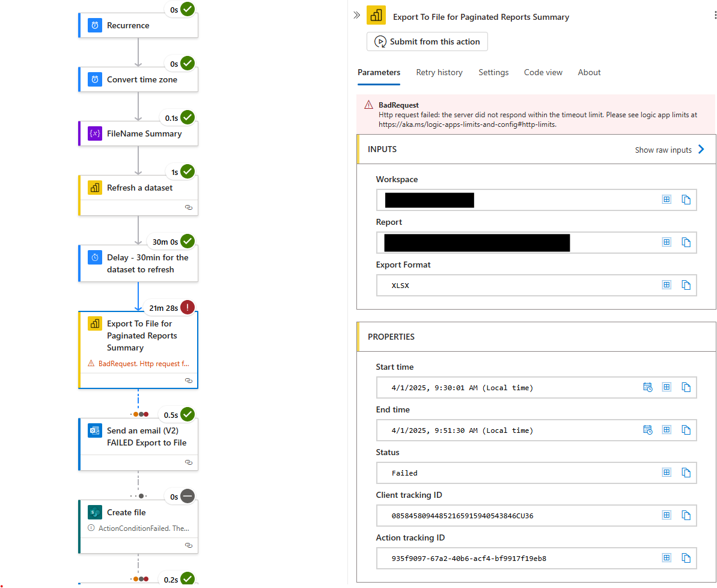Click succeeded checkmark badge on Recurrence
The height and width of the screenshot is (588, 717).
coord(188,9)
